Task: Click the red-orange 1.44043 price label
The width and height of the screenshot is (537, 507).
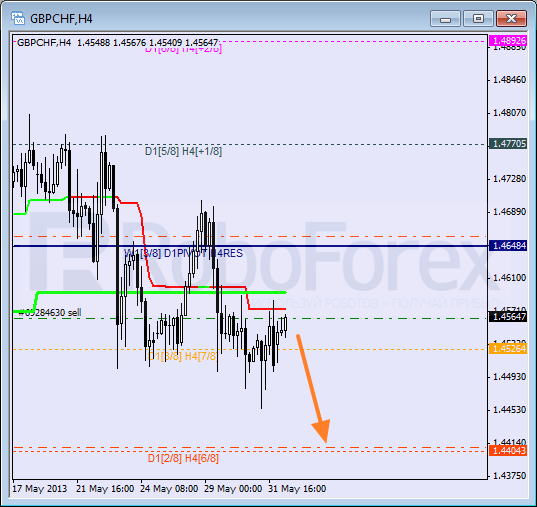Action: coord(508,450)
